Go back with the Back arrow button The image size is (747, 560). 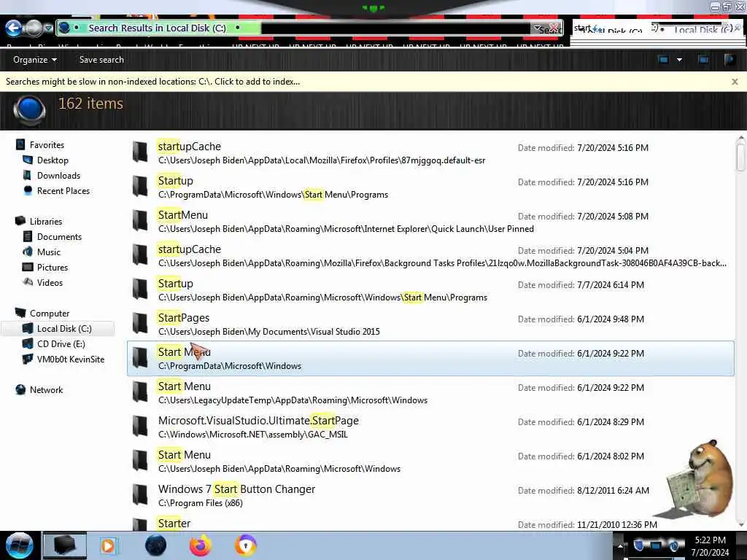(x=14, y=28)
